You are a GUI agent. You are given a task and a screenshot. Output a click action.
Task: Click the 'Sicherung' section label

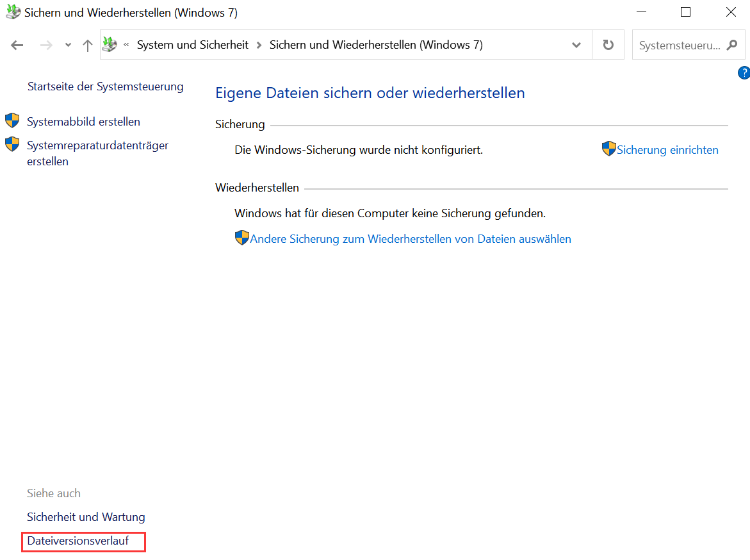pyautogui.click(x=240, y=124)
